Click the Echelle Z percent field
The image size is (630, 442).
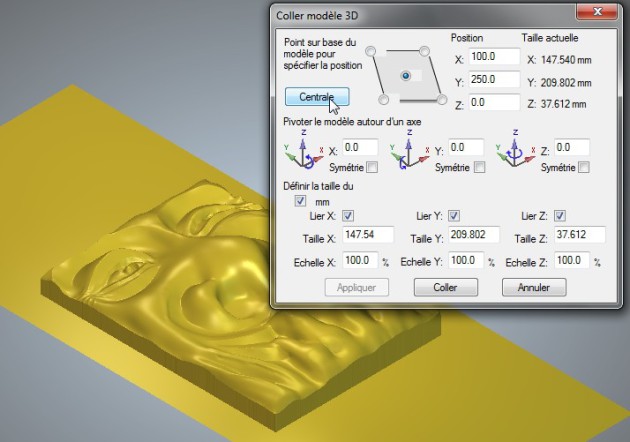(x=572, y=261)
